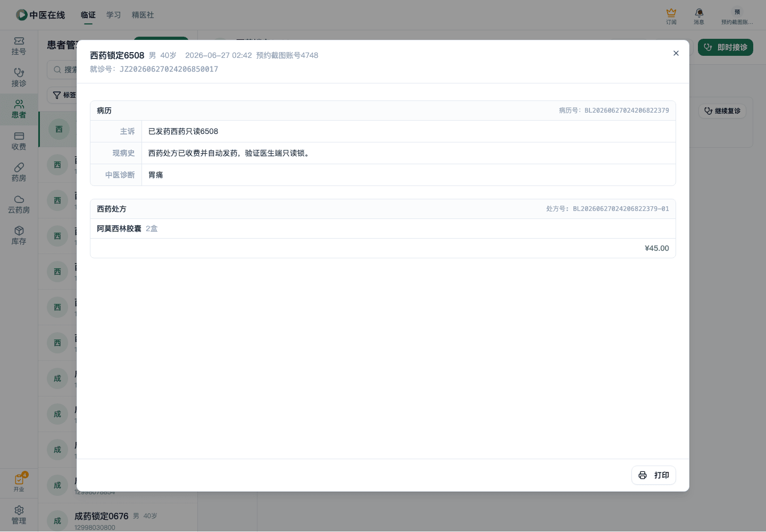Screen dimensions: 766x532
Task: Click 就诊号 JZ20260627024206850017
Action: coord(154,69)
